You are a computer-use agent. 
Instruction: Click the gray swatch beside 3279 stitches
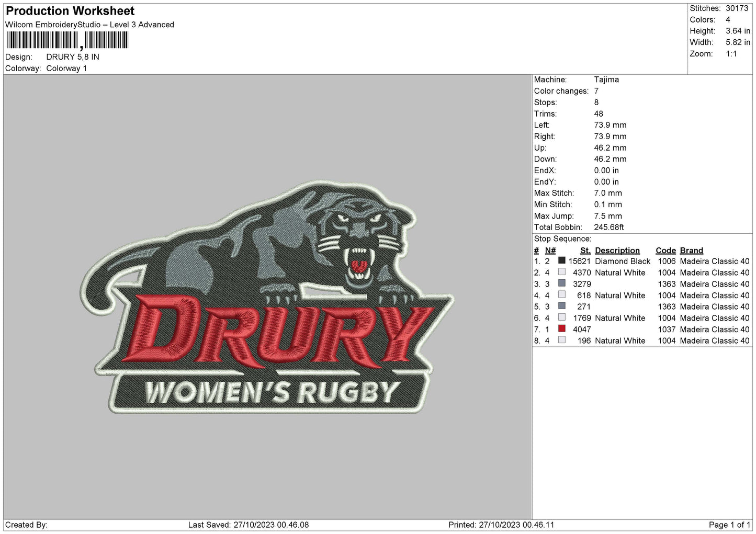[562, 283]
